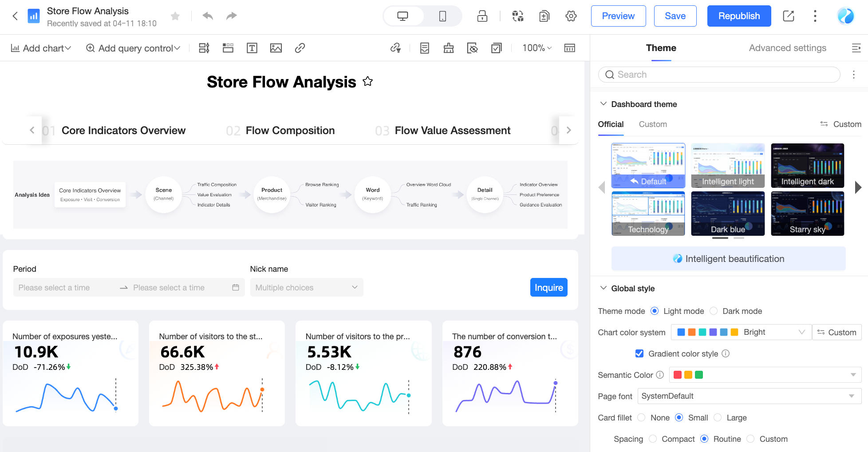This screenshot has width=868, height=452.
Task: Open the Add query control dropdown
Action: pyautogui.click(x=133, y=48)
